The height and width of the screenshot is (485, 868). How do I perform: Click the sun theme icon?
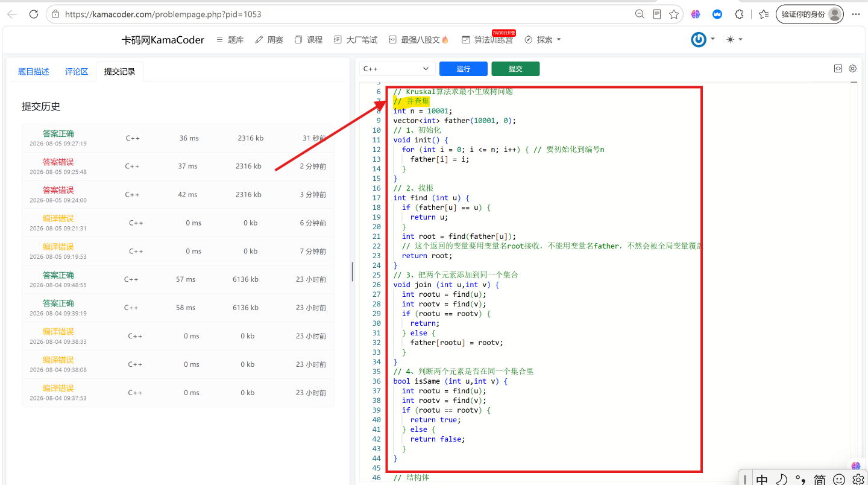(x=731, y=39)
